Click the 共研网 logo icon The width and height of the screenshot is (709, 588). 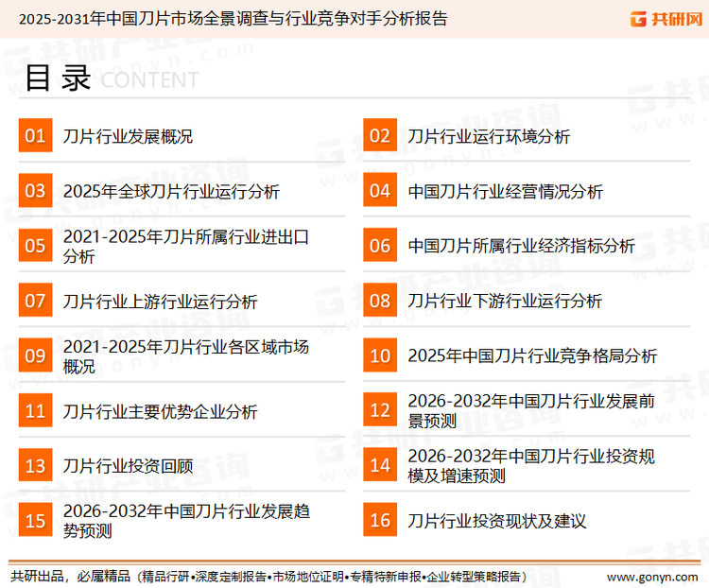click(x=638, y=19)
